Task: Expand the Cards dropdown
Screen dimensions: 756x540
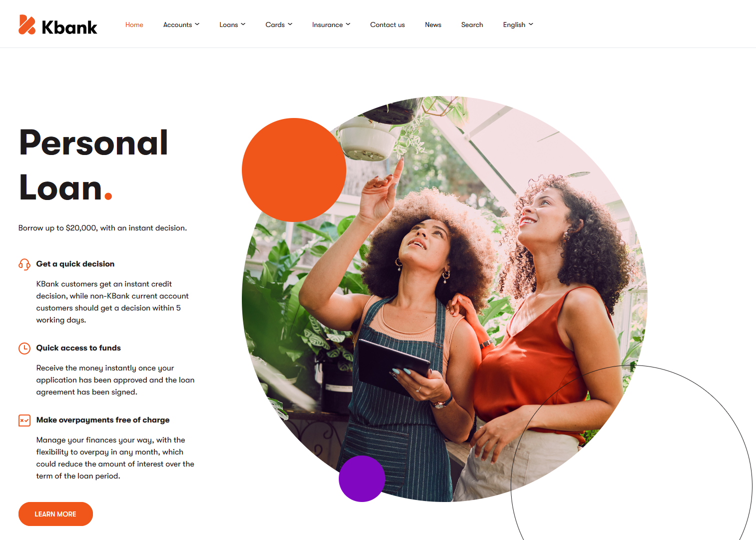Action: click(x=279, y=24)
